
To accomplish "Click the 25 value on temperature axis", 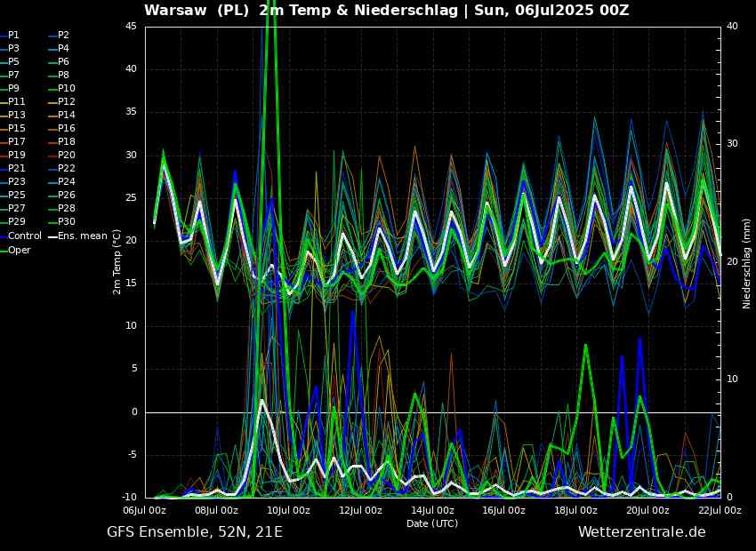I will [132, 198].
